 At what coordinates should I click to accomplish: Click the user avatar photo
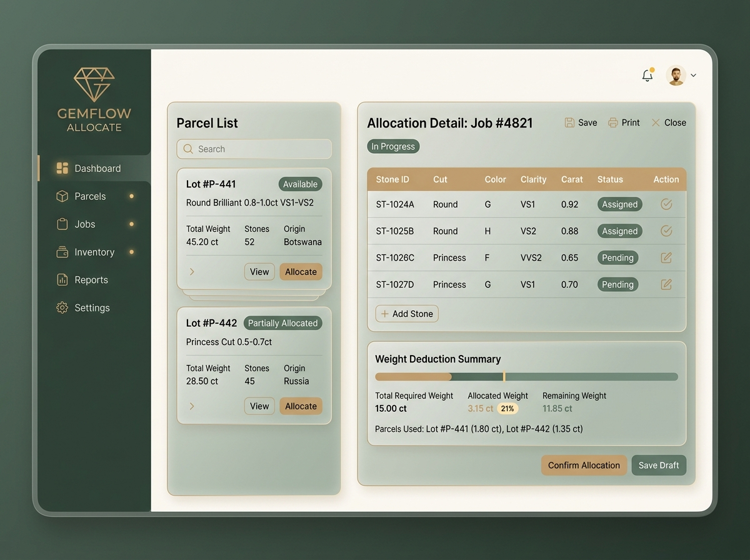point(676,76)
